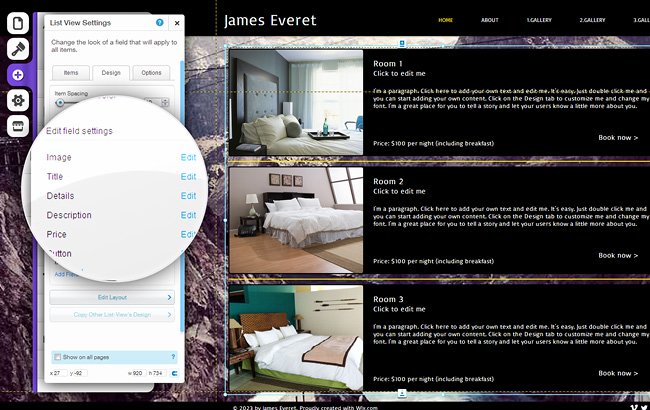
Task: Click the settings panel vertical scrollbar
Action: pos(182,196)
